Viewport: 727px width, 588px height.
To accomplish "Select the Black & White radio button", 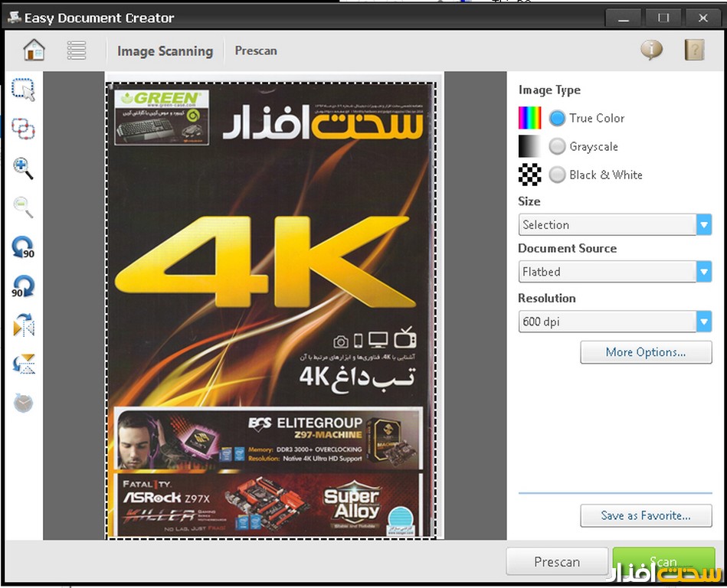I will point(557,175).
